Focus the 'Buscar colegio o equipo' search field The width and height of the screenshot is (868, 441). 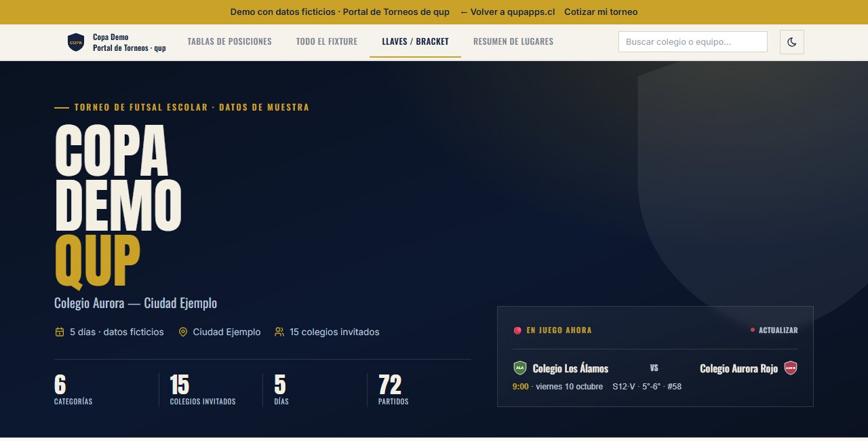click(693, 42)
